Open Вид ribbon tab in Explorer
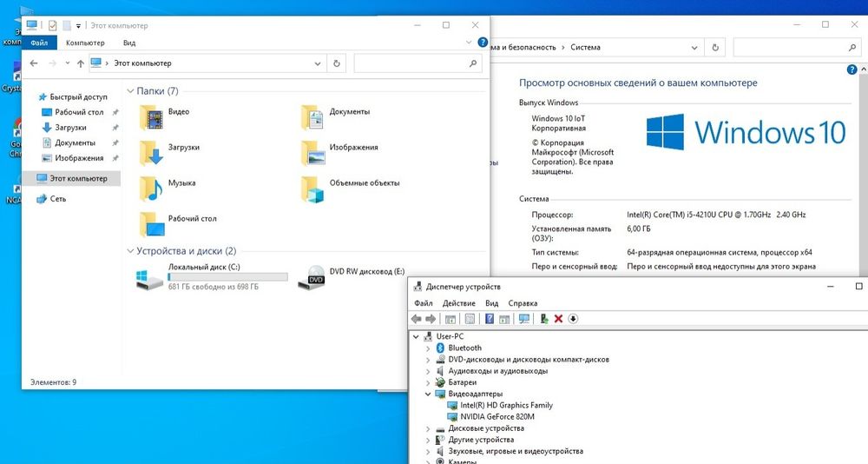 point(129,43)
